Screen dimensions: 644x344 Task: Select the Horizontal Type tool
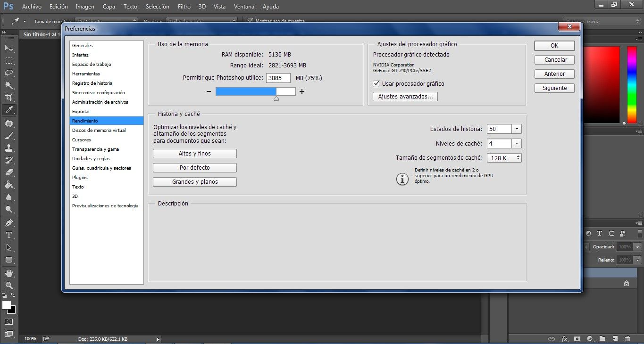coord(9,235)
